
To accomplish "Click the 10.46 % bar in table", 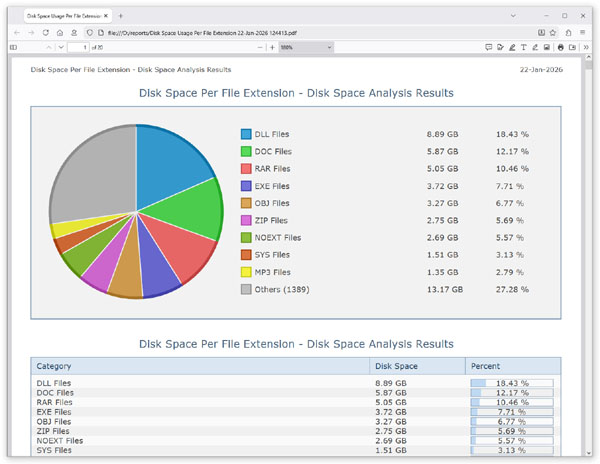I will point(512,402).
